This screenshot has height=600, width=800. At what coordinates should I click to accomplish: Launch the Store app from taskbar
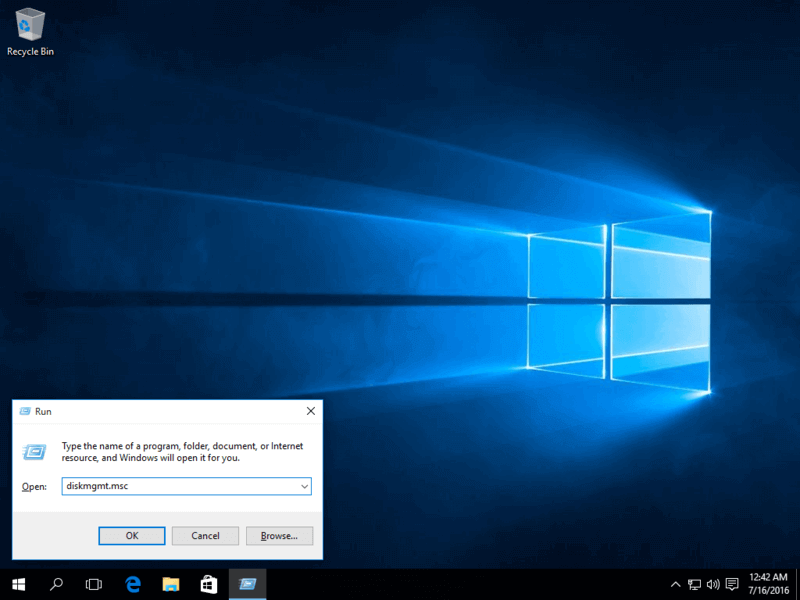(209, 584)
